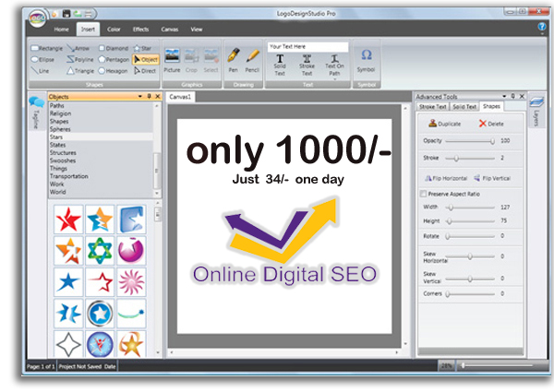554x392 pixels.
Task: Open the Home ribbon tab
Action: [62, 30]
